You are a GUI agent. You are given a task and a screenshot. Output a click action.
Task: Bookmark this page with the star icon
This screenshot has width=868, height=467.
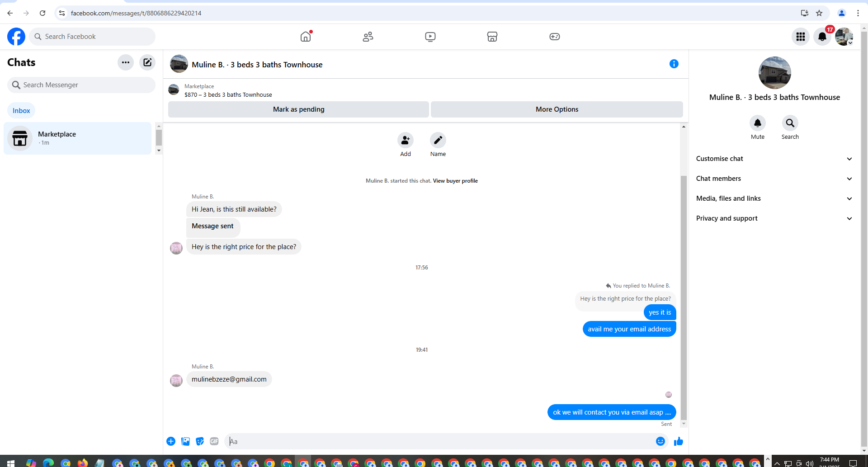click(819, 13)
